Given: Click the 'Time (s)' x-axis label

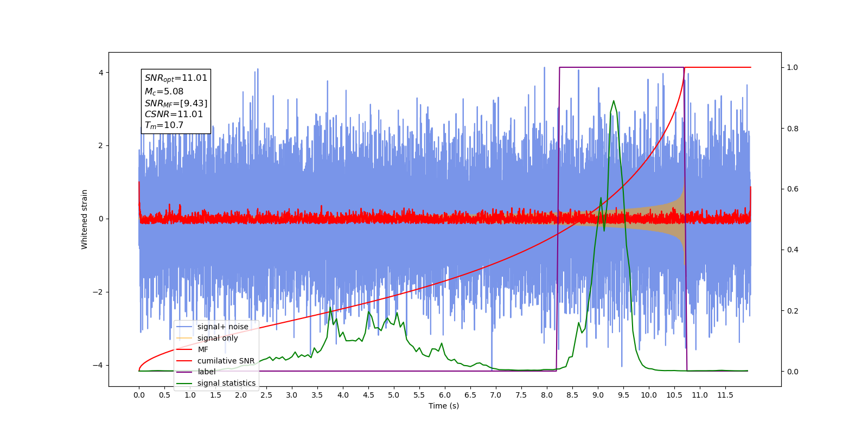Looking at the screenshot, I should click(444, 406).
